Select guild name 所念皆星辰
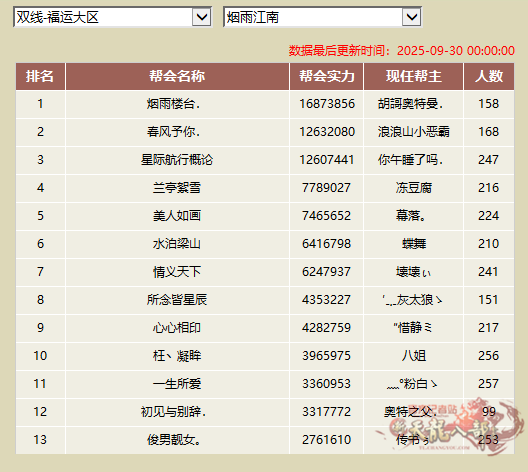The image size is (528, 472). 177,299
